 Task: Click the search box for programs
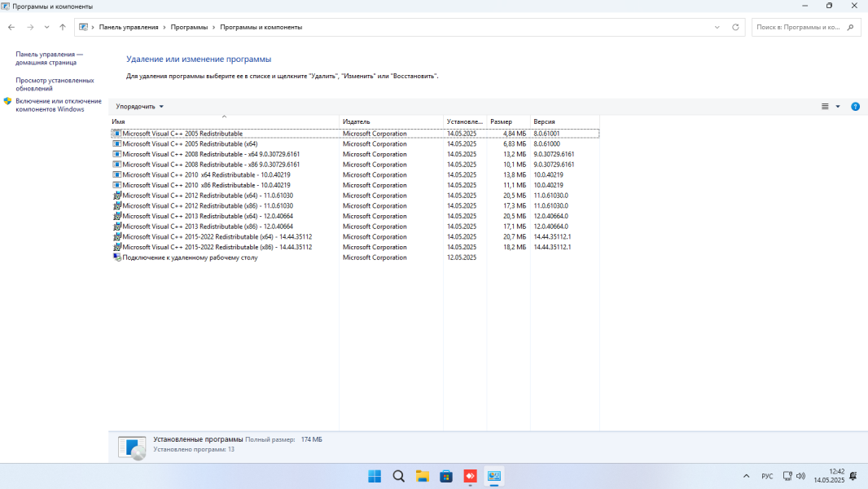[806, 27]
